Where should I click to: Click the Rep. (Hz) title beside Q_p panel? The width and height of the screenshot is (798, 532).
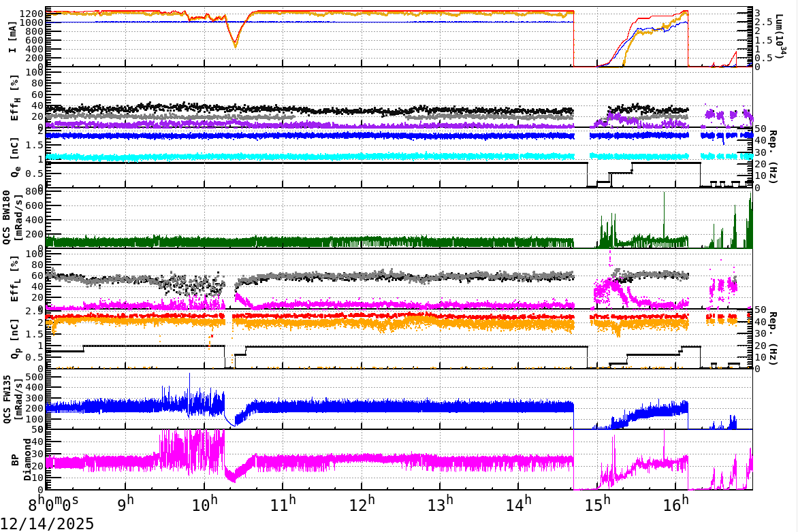click(x=772, y=338)
